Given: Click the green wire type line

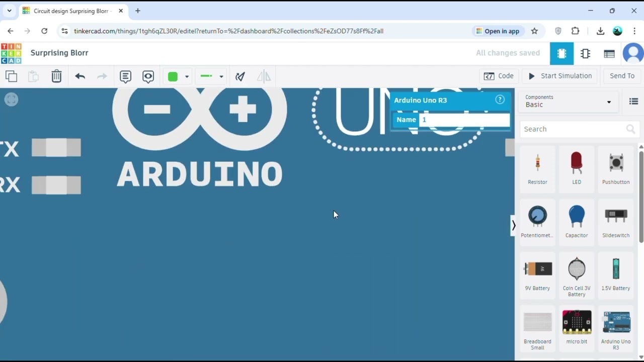Looking at the screenshot, I should [x=206, y=76].
